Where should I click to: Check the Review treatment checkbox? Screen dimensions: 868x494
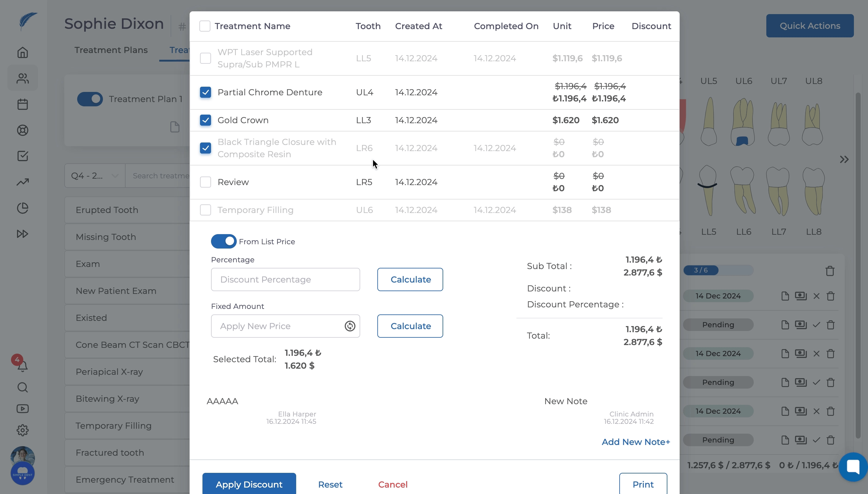pyautogui.click(x=206, y=182)
